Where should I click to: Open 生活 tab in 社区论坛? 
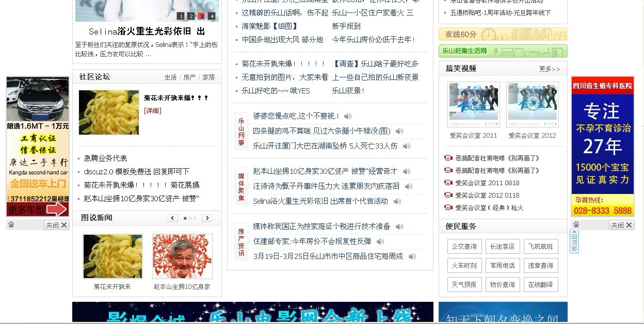[x=170, y=77]
